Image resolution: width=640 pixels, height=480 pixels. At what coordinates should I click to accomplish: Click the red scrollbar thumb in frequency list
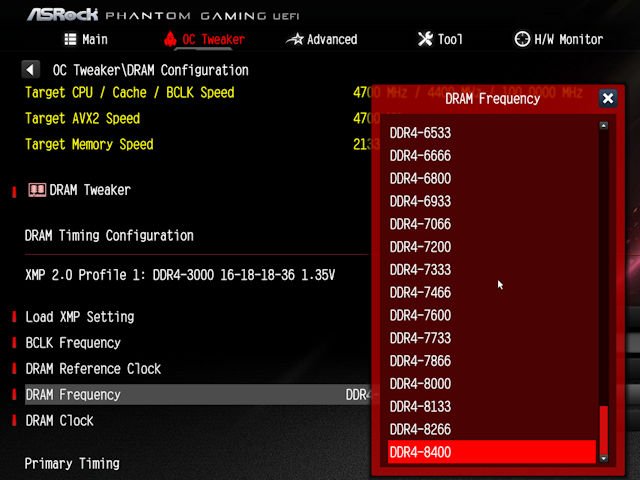(x=604, y=430)
